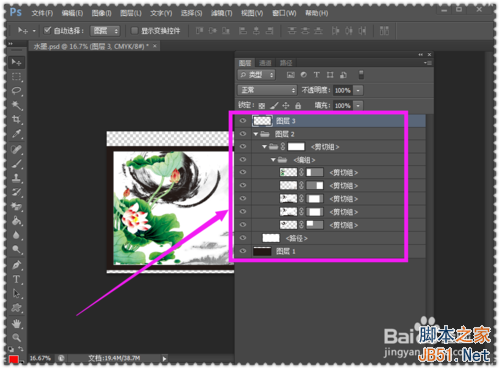Switch to the 通道 tab
500x369 pixels.
(265, 63)
